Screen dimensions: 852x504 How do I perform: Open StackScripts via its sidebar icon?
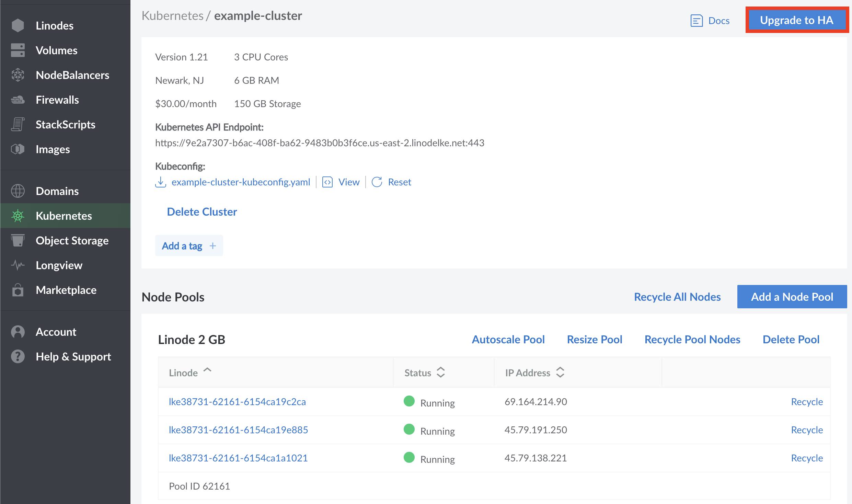click(18, 124)
